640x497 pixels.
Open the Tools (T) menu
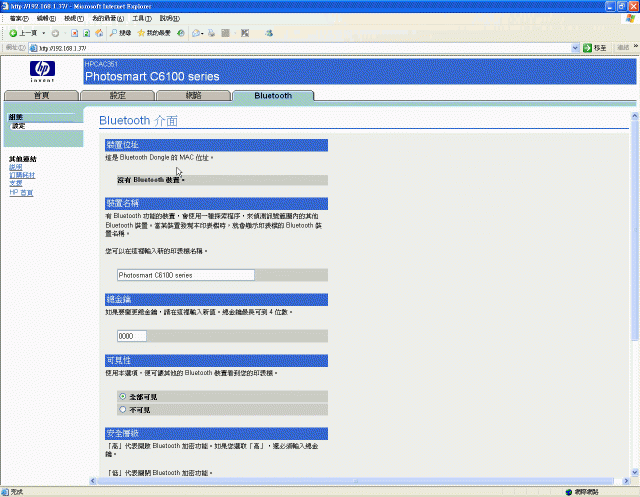(x=142, y=18)
